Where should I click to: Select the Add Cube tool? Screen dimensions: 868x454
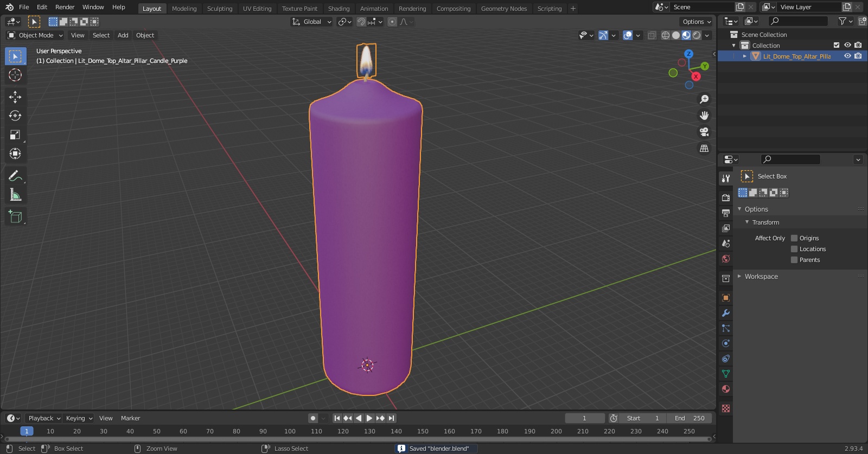tap(15, 217)
